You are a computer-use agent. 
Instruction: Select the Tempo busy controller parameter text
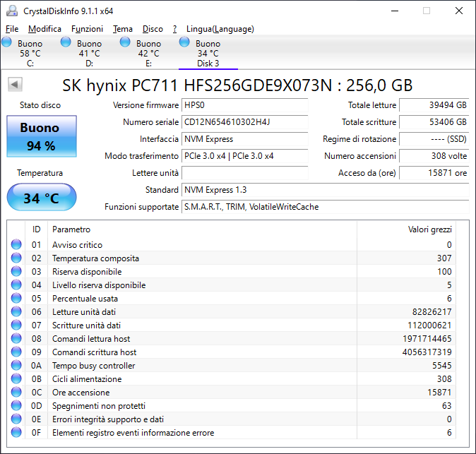click(x=93, y=366)
